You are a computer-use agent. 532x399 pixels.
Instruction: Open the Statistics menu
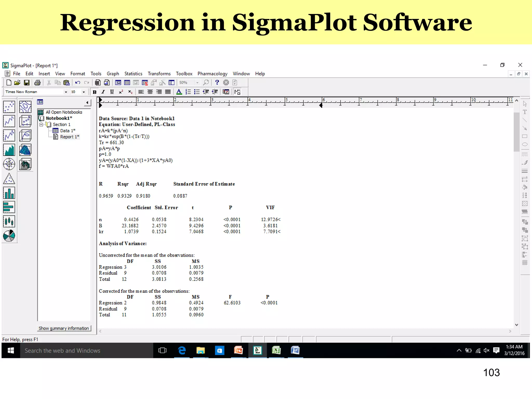click(133, 74)
